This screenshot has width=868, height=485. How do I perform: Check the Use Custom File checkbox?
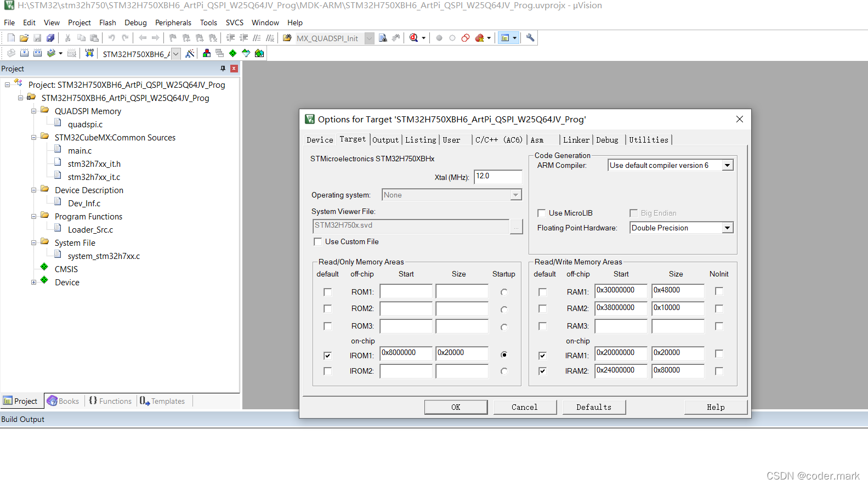(x=317, y=241)
